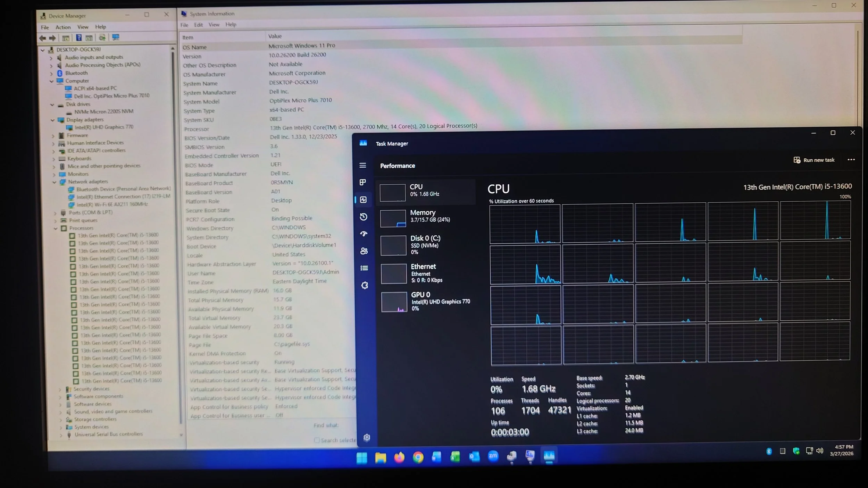Screen dimensions: 868x488
Task: Tick the Search selected category checkbox
Action: coord(317,440)
